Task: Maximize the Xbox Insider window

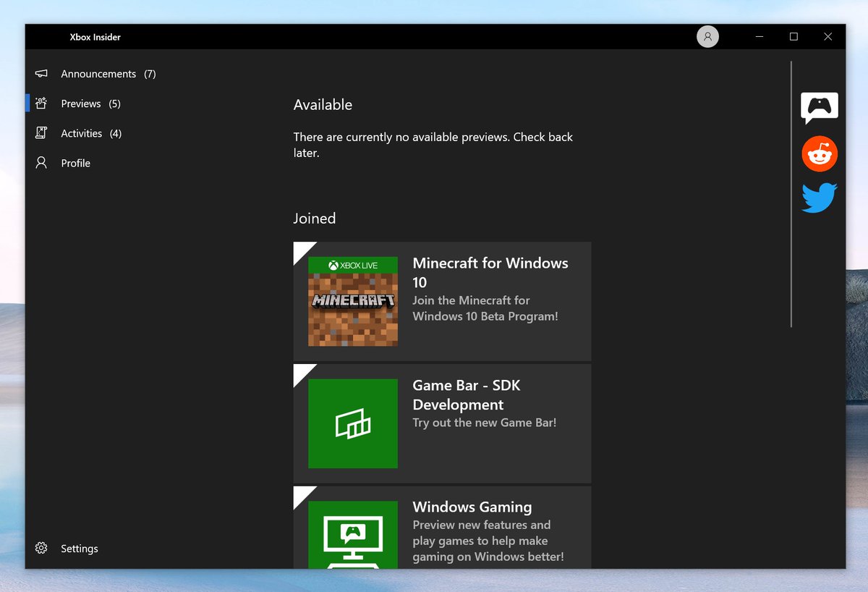Action: (x=793, y=37)
